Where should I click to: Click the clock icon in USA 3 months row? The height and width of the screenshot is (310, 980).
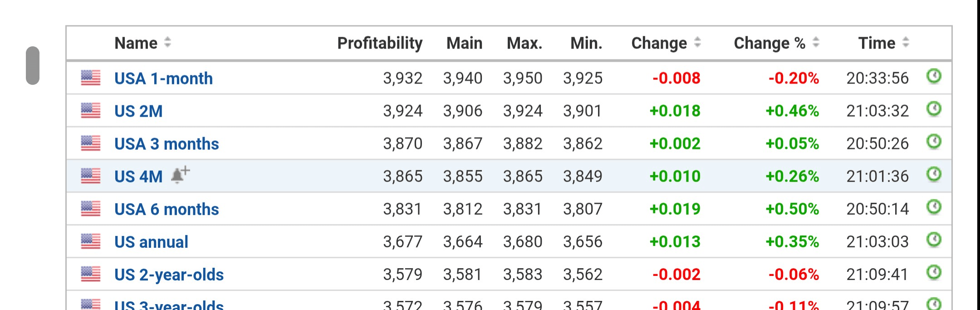point(933,142)
